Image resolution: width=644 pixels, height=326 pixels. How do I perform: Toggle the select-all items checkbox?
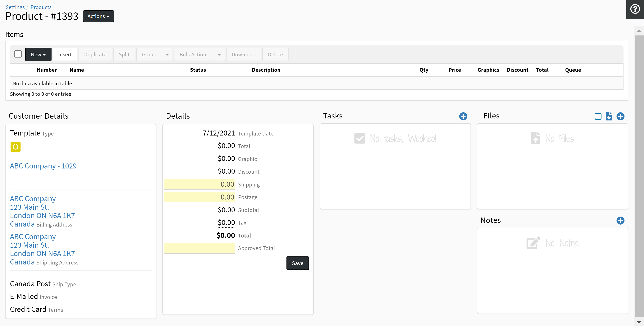(x=18, y=54)
